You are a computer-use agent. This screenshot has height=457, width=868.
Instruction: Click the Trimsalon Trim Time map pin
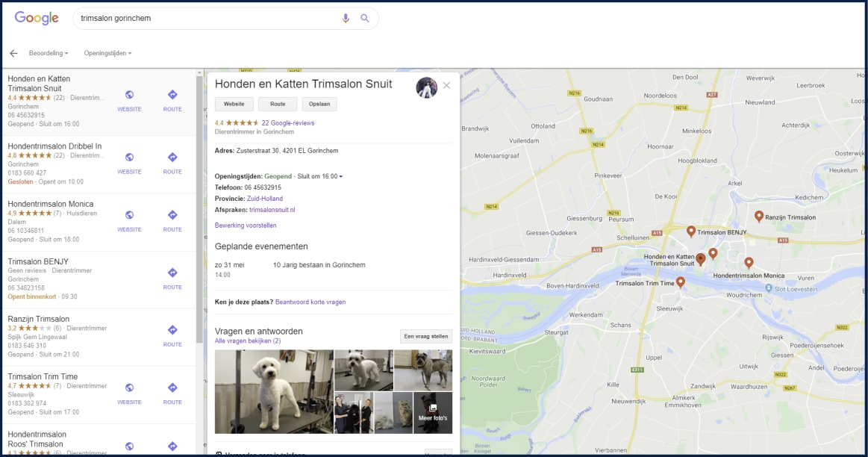[680, 282]
